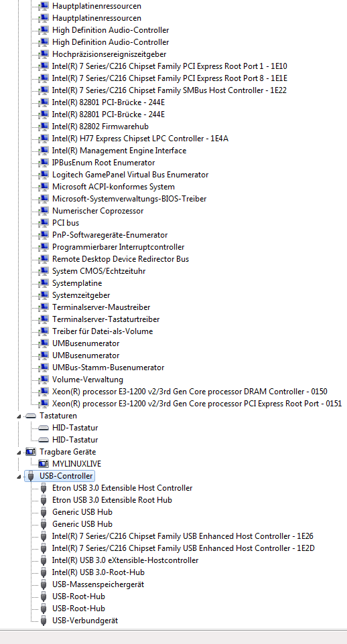Select Intel(R) H77 Express Chipset LPC Controller
The width and height of the screenshot is (347, 644).
[140, 139]
